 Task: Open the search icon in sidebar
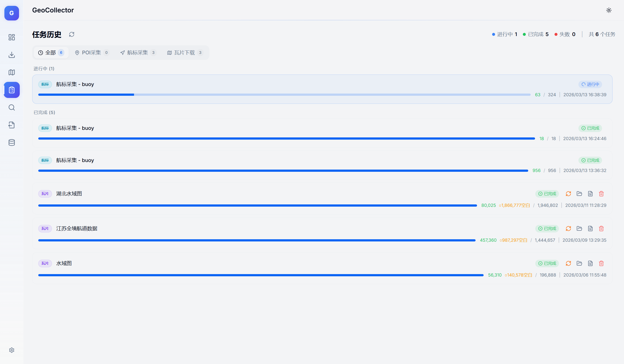pyautogui.click(x=12, y=107)
